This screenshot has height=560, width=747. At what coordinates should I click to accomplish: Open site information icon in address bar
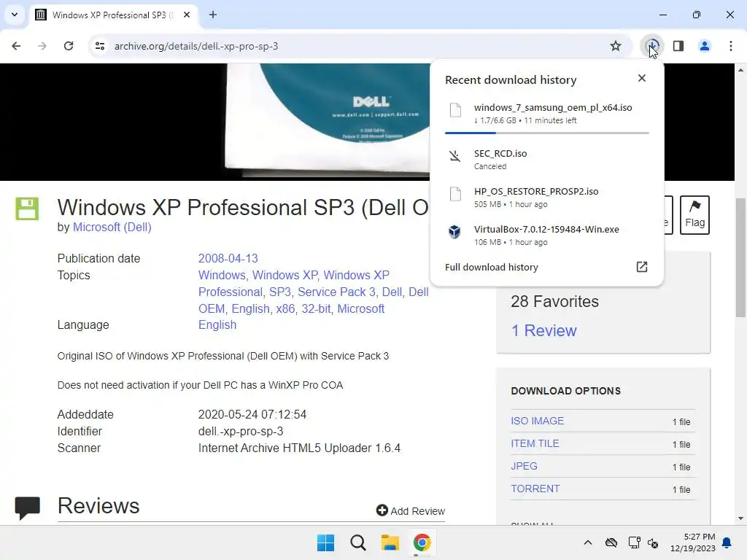click(x=100, y=46)
